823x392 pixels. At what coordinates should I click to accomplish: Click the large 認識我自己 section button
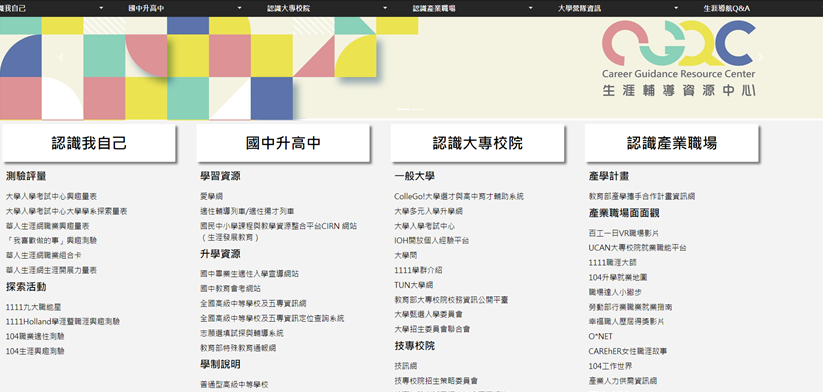pyautogui.click(x=89, y=143)
